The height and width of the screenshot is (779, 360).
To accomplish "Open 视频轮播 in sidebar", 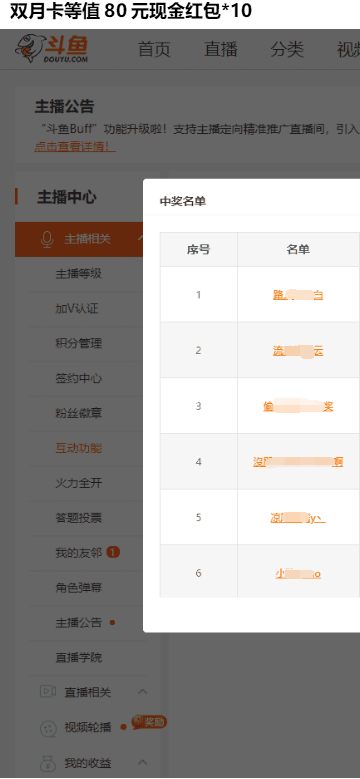I will click(88, 728).
